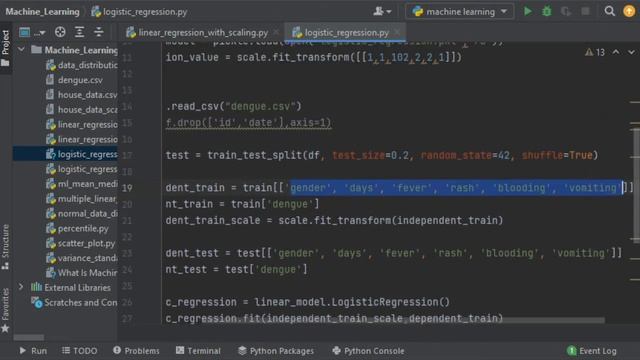This screenshot has height=360, width=640.
Task: Click the Stop process icon
Action: [x=585, y=11]
